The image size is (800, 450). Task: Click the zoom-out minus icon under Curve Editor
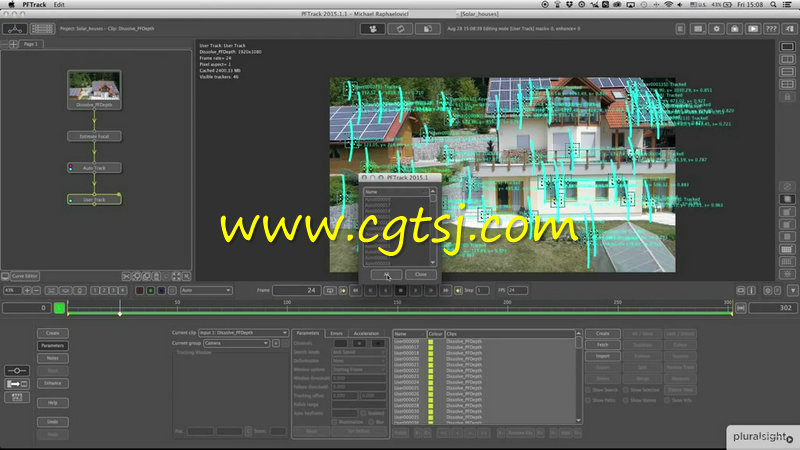[36, 290]
